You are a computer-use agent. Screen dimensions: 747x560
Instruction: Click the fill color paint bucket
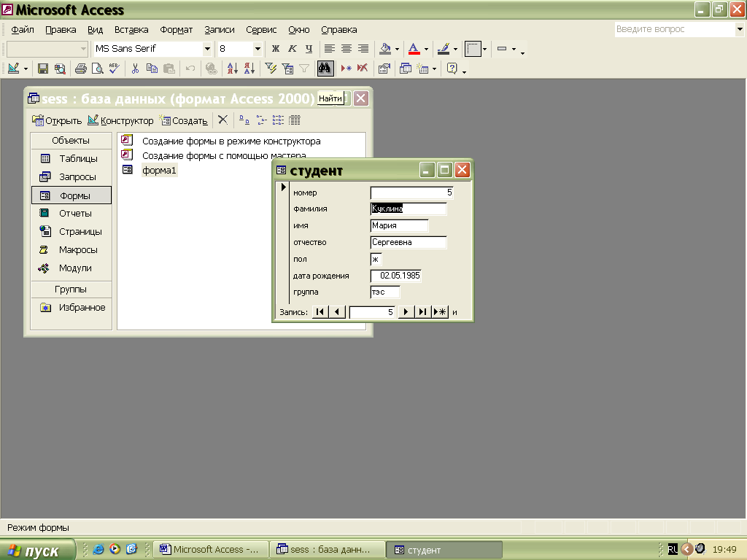point(385,49)
